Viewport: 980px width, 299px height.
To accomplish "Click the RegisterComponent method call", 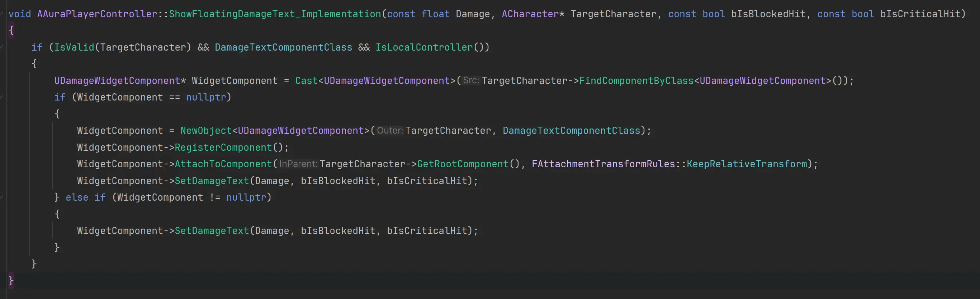I will coord(223,148).
